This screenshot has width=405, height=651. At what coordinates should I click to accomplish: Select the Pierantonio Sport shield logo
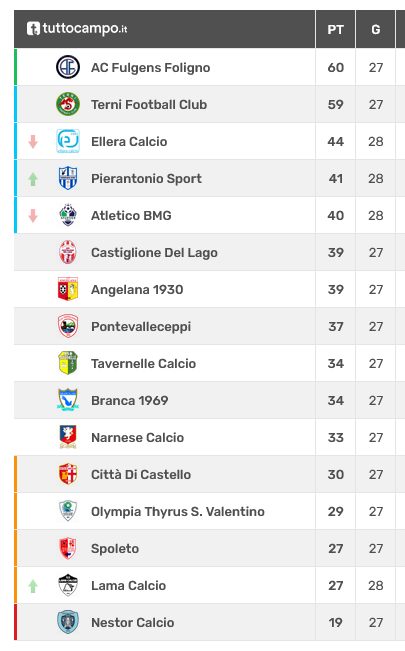[x=68, y=178]
